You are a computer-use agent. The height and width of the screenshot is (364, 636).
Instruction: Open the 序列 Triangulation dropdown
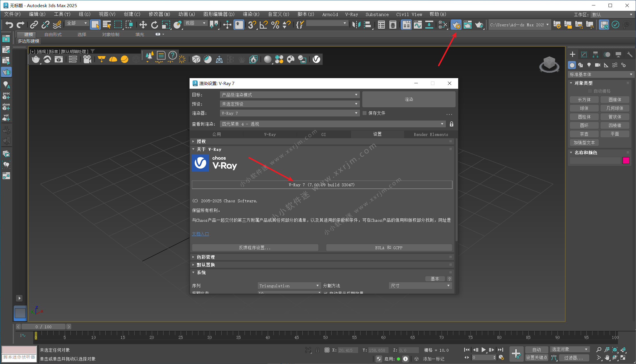click(289, 286)
